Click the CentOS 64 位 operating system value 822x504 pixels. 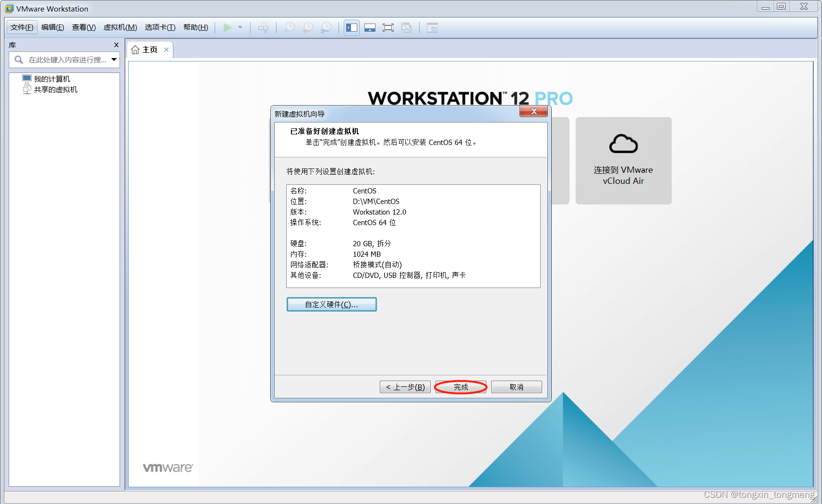[374, 223]
